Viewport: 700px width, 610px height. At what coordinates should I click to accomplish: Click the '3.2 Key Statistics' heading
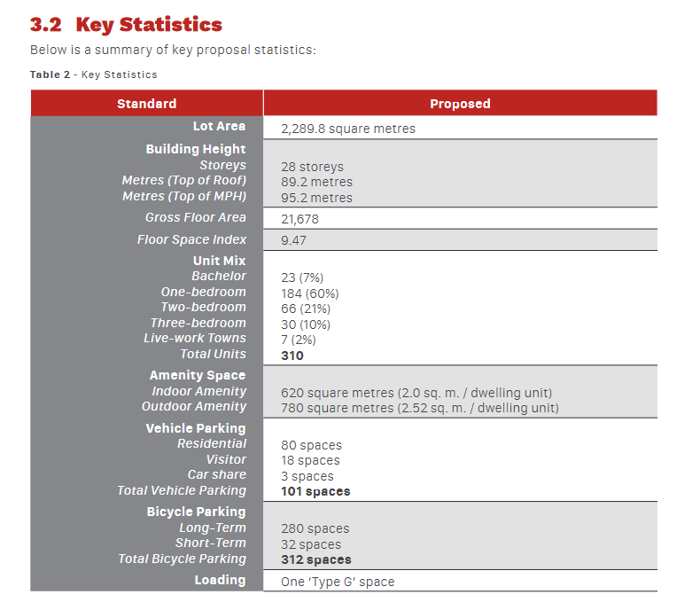(x=126, y=25)
